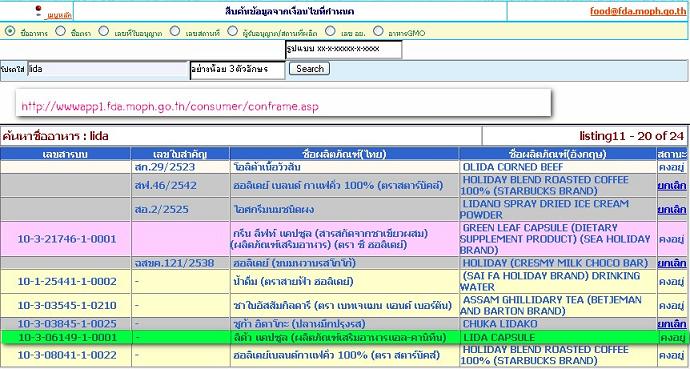Click the เลขใบสำคัญ column header
This screenshot has height=369, width=690.
click(x=180, y=154)
